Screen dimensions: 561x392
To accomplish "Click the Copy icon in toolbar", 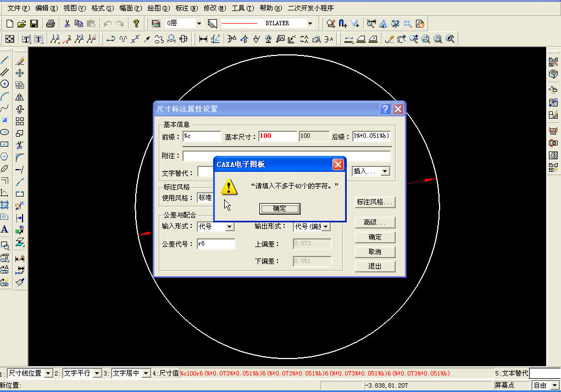I will 79,24.
